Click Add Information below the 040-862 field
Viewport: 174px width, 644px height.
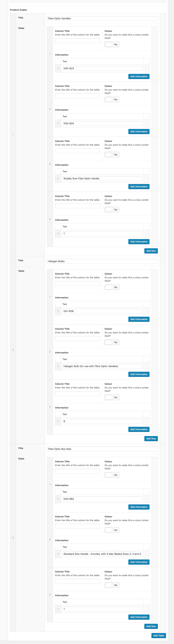[139, 507]
